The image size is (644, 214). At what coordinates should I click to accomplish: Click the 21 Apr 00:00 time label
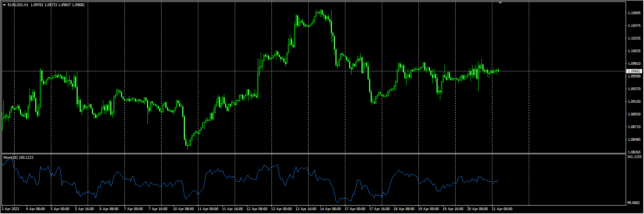click(502, 209)
